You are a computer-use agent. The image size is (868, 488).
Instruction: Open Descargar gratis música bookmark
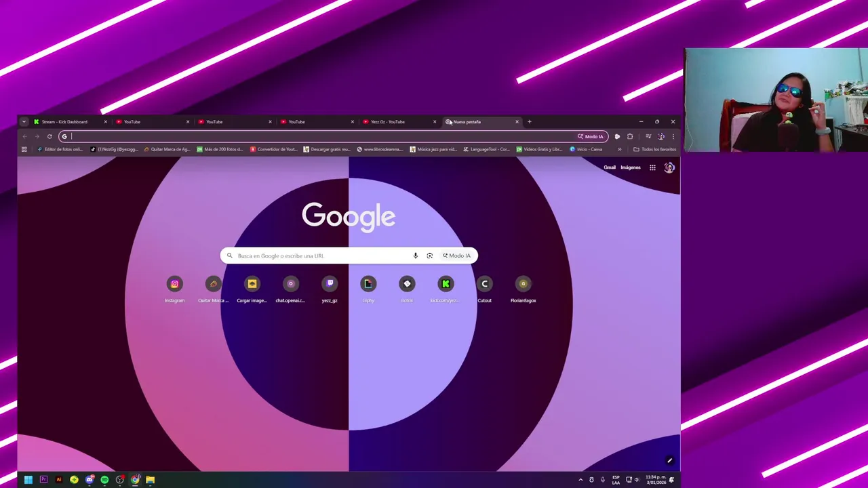pos(327,149)
